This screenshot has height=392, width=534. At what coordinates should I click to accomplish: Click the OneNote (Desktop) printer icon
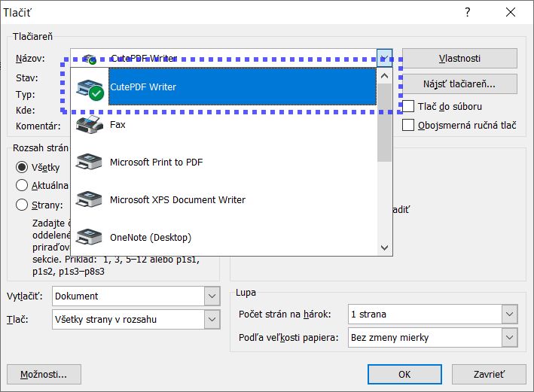pos(89,237)
